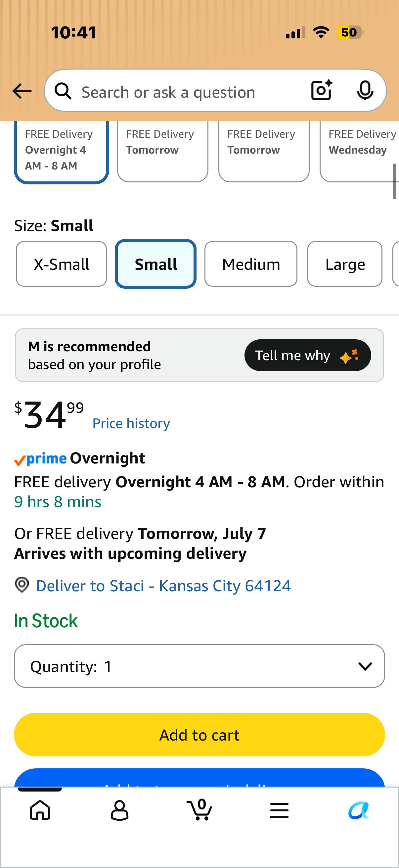Tap the back arrow icon
The image size is (399, 868).
[x=22, y=91]
